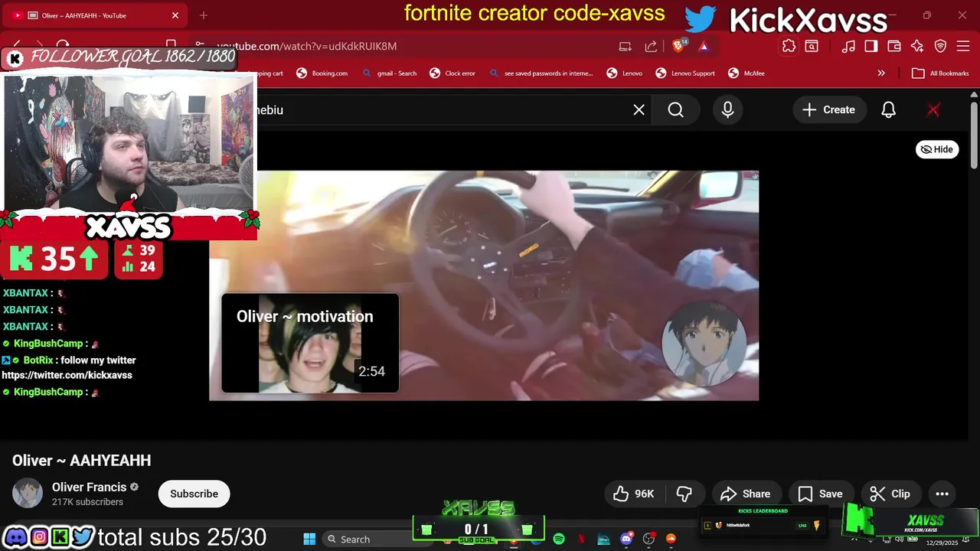
Task: Open the All Bookmarks folder
Action: (941, 73)
